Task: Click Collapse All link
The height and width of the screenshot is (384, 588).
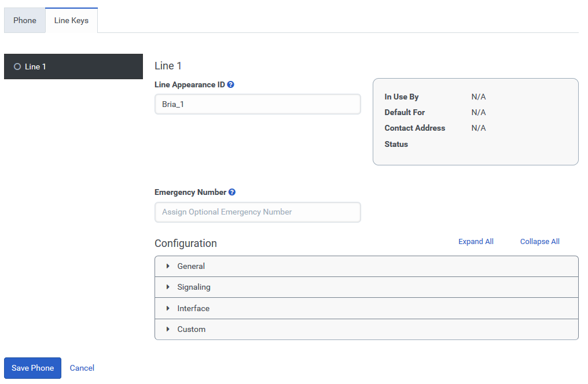Action: pyautogui.click(x=539, y=242)
